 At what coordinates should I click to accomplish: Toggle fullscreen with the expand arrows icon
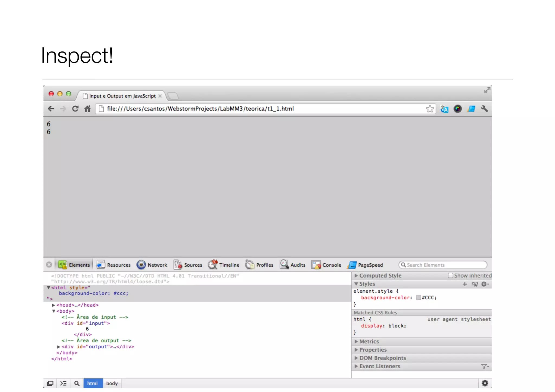coord(487,90)
